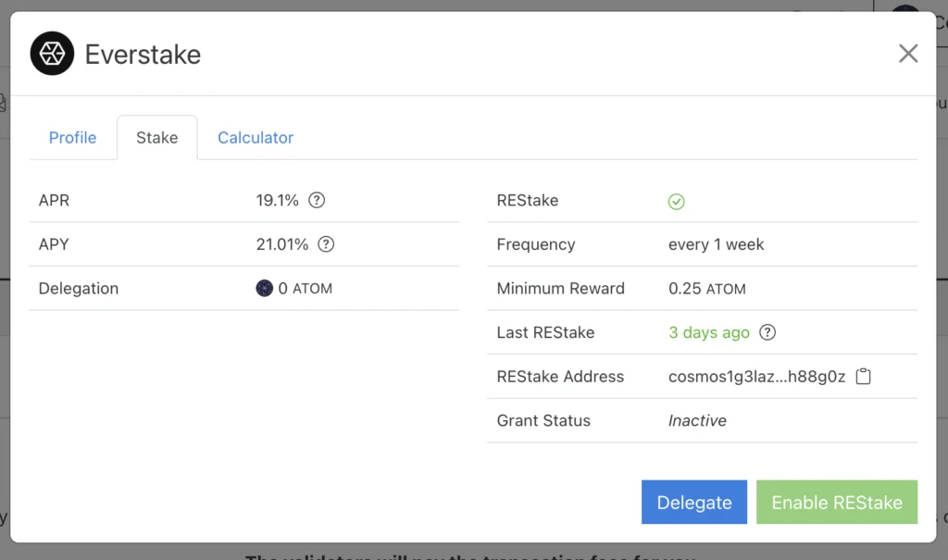Click the 0.25 ATOM minimum reward value
This screenshot has width=948, height=560.
point(707,288)
